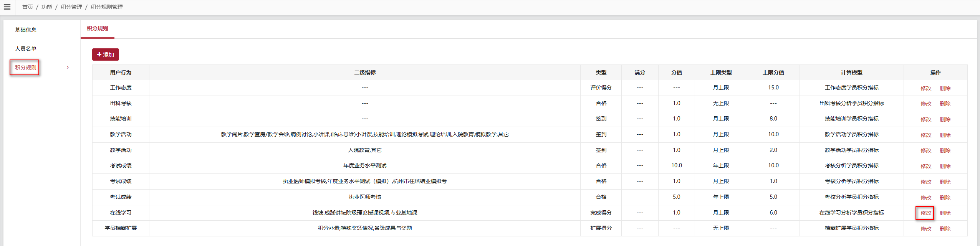Open 功能 breadcrumb link
The image size is (980, 246).
coord(47,7)
